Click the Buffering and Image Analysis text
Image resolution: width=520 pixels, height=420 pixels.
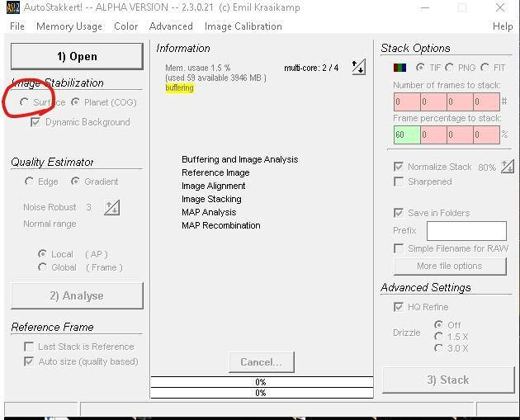(x=239, y=159)
